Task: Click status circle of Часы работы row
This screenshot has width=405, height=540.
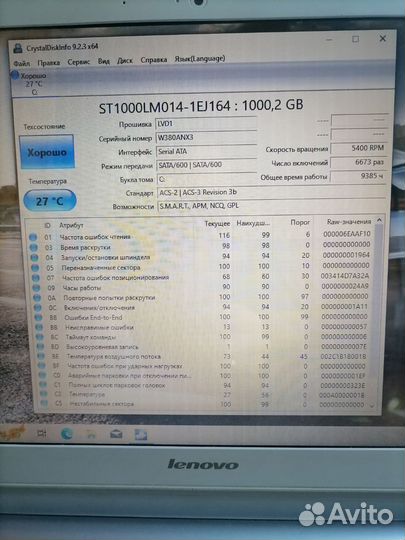Action: [x=37, y=287]
